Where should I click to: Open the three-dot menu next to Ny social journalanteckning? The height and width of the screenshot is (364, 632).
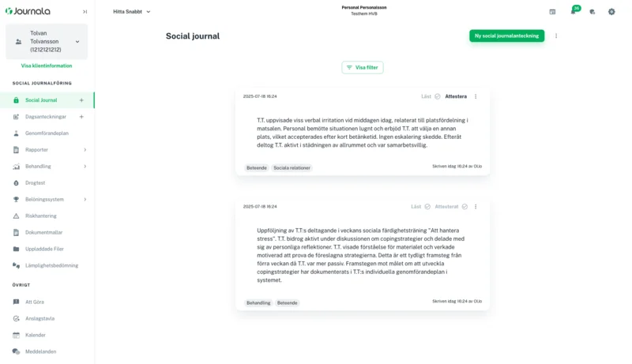click(x=556, y=36)
